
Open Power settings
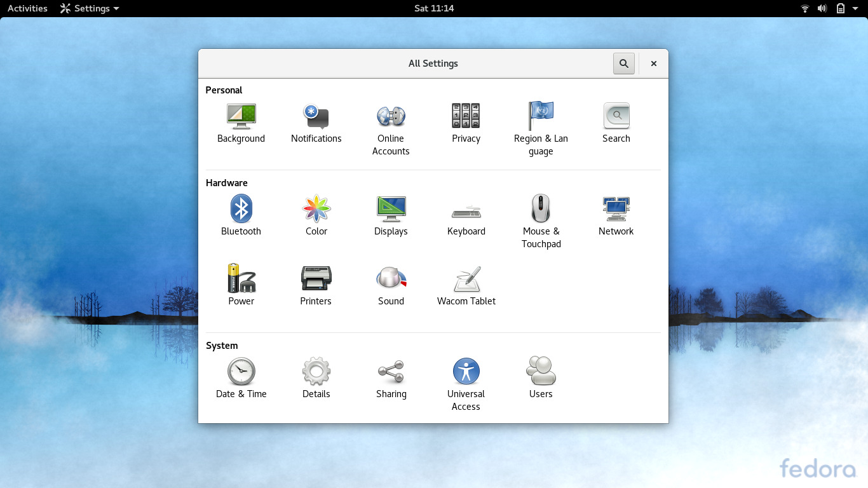(241, 285)
